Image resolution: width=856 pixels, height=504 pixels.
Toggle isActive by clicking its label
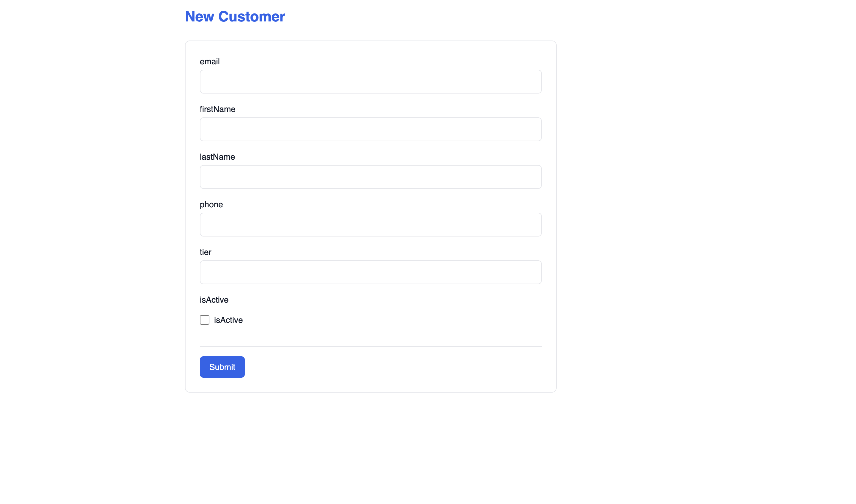click(x=228, y=320)
